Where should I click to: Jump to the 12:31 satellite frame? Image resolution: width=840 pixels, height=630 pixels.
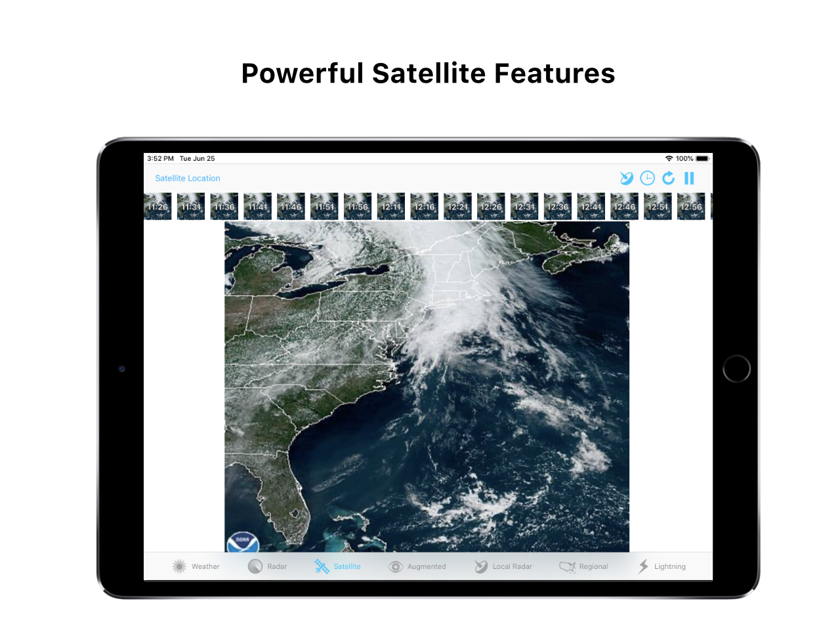pyautogui.click(x=524, y=206)
